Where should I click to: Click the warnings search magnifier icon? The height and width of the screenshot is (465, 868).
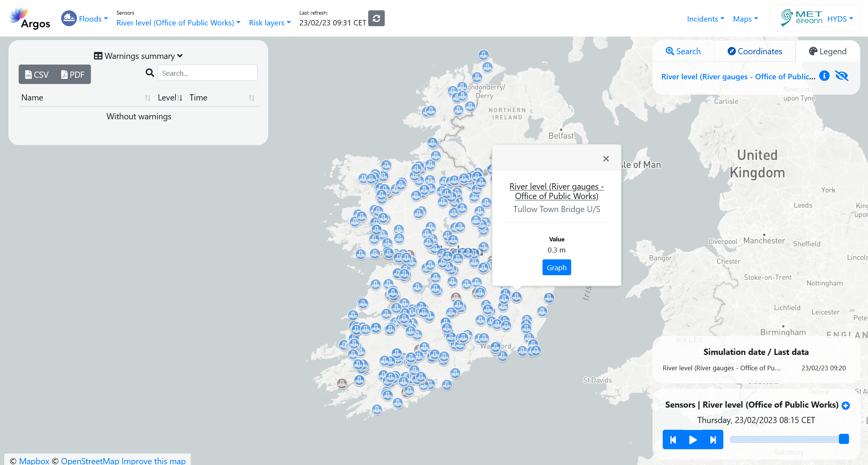coord(150,73)
